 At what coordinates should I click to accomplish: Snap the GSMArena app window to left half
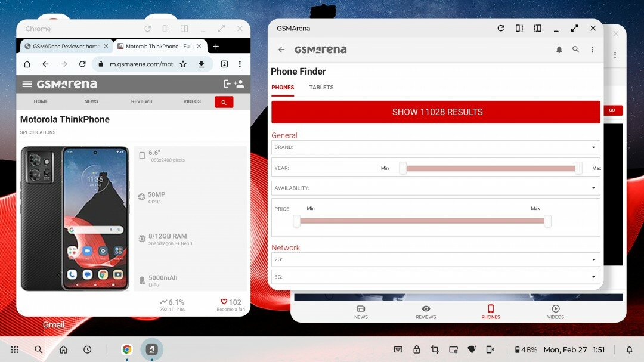[519, 29]
